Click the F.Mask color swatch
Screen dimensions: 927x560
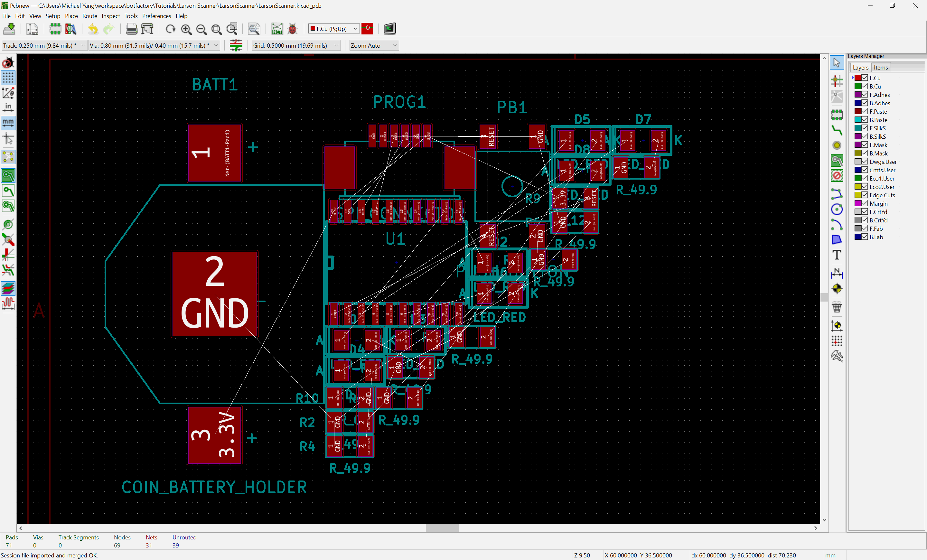click(857, 145)
